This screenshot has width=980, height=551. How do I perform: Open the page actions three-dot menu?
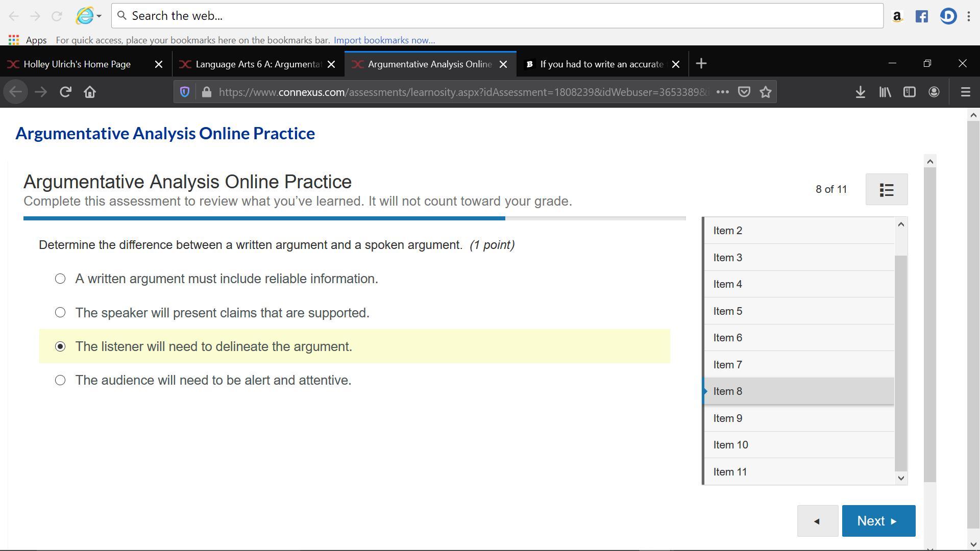click(x=722, y=92)
